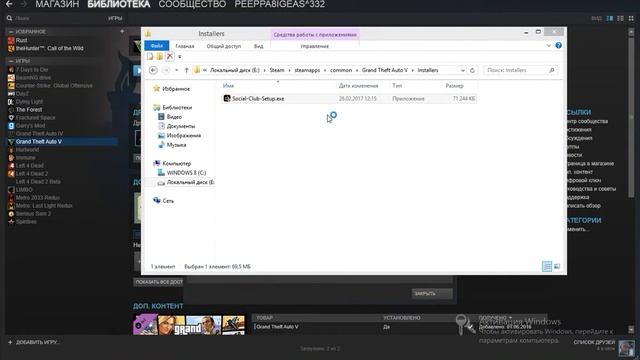
Task: Collapse the ribbon with the chevron
Action: click(549, 46)
